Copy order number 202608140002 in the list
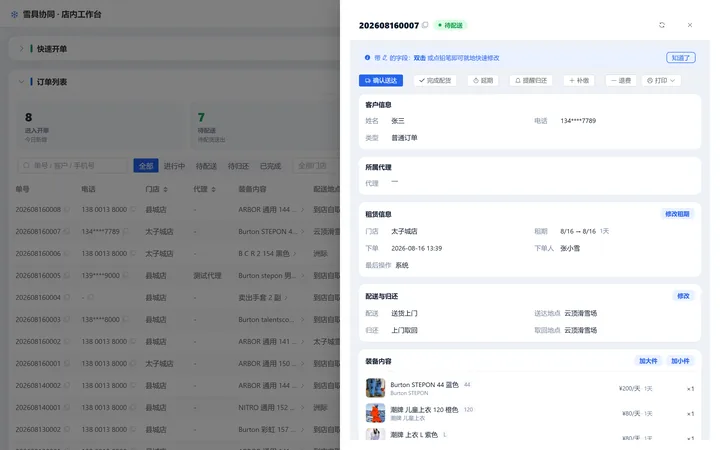Screen dimensions: 720x450 click(x=67, y=386)
